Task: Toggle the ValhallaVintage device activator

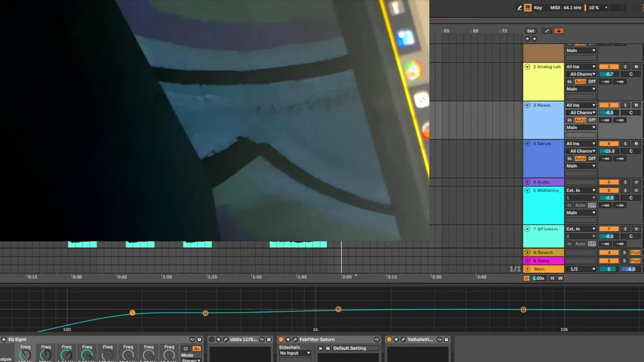Action: point(389,339)
